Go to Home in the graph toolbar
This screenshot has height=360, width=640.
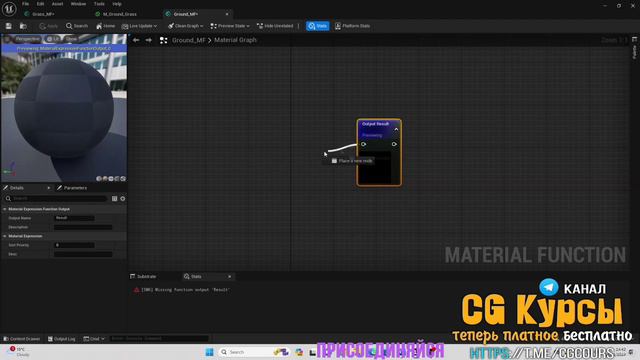105,26
